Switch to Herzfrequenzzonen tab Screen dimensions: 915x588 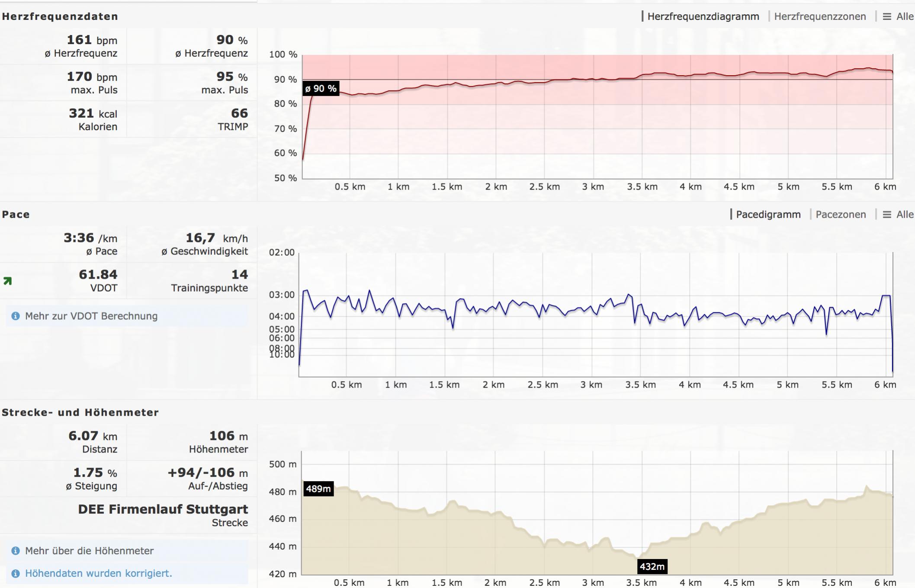(x=820, y=16)
